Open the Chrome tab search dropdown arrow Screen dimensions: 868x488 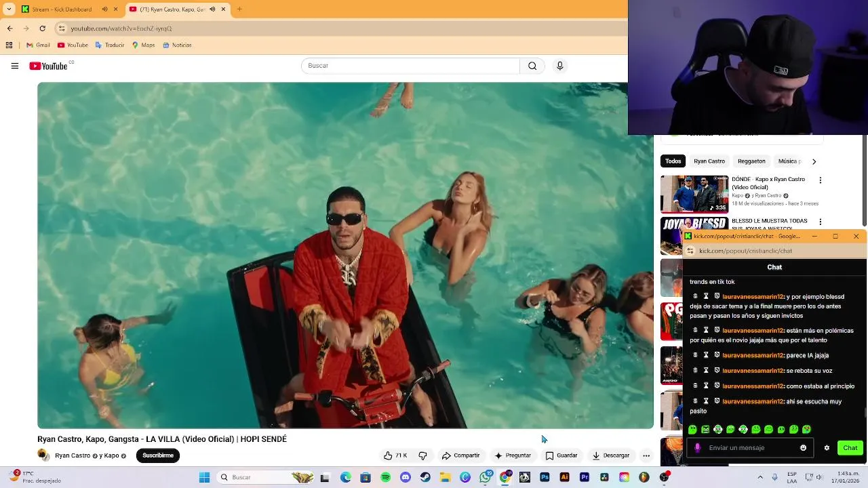9,9
